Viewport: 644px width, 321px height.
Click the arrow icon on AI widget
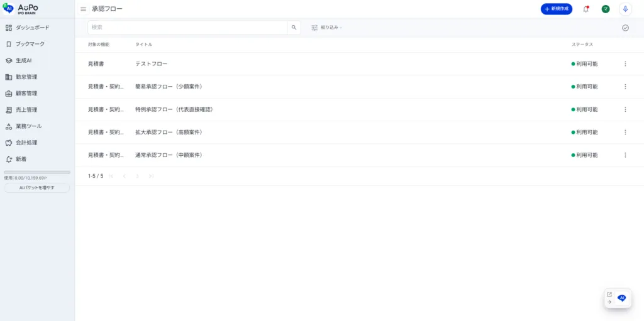(609, 302)
